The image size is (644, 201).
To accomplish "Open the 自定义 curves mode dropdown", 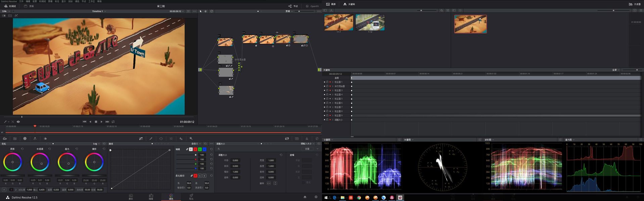I will point(196,144).
